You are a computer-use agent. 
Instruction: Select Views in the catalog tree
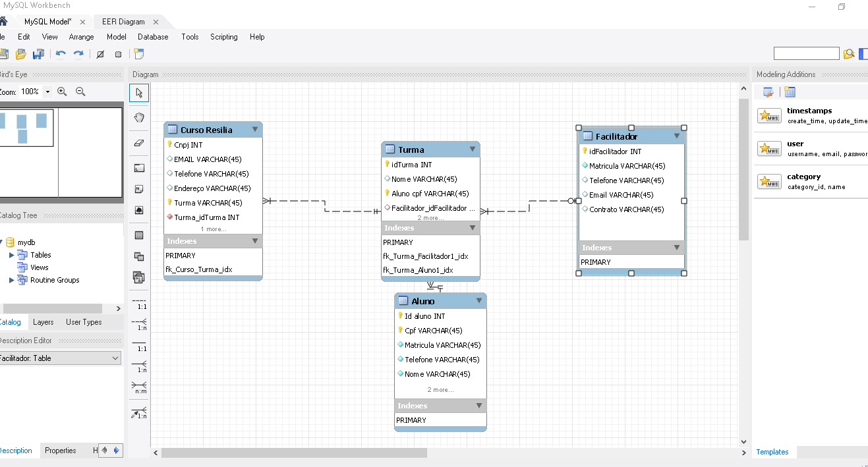tap(40, 267)
